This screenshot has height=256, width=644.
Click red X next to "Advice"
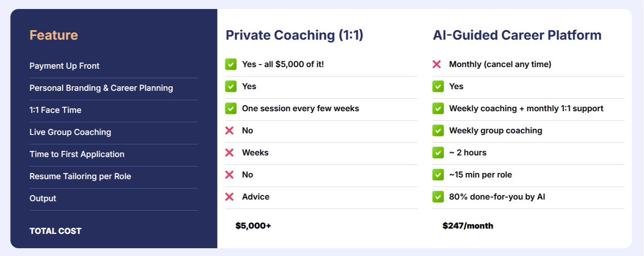coord(229,197)
